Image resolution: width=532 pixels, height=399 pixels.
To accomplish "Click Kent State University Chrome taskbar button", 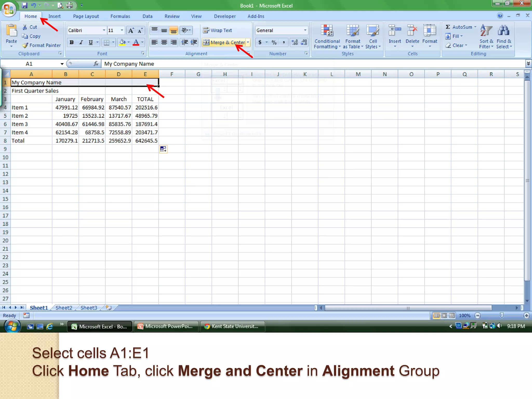I will pyautogui.click(x=233, y=326).
